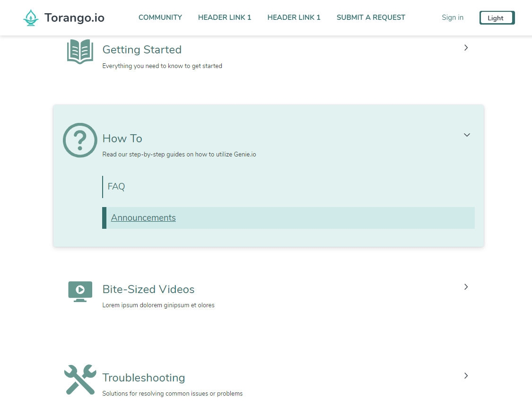Expand the Bite-Sized Videos chevron
Image resolution: width=532 pixels, height=407 pixels.
tap(466, 287)
